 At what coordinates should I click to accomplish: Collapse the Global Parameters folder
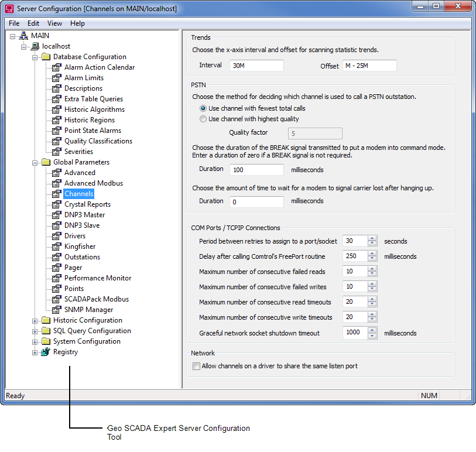click(x=35, y=162)
